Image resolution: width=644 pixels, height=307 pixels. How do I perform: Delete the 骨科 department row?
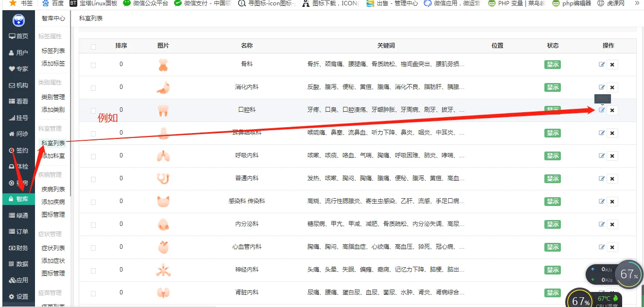tap(612, 65)
